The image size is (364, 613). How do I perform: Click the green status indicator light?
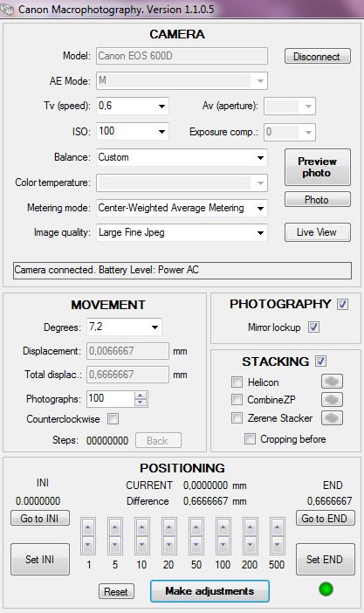pos(326,589)
